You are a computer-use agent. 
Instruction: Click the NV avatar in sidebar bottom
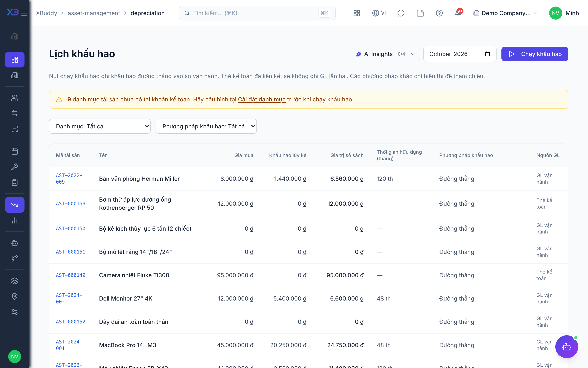(14, 357)
